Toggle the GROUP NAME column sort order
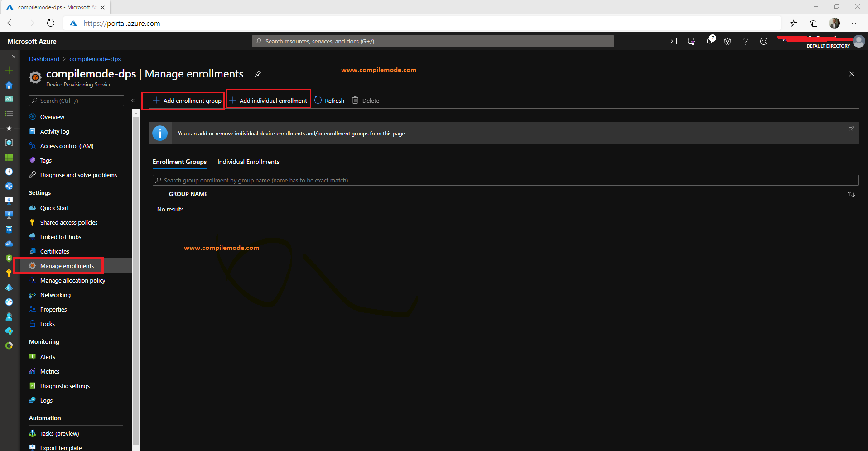 pyautogui.click(x=850, y=194)
